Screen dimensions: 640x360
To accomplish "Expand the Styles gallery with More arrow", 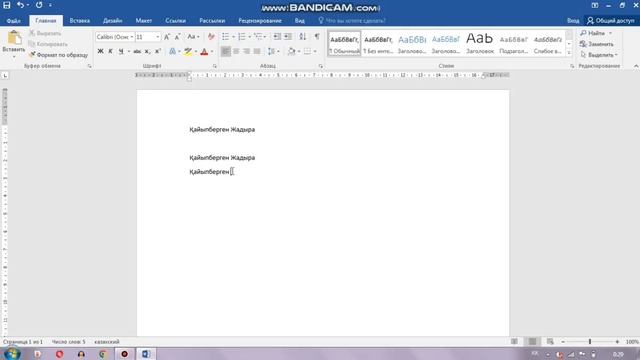I will (x=569, y=53).
